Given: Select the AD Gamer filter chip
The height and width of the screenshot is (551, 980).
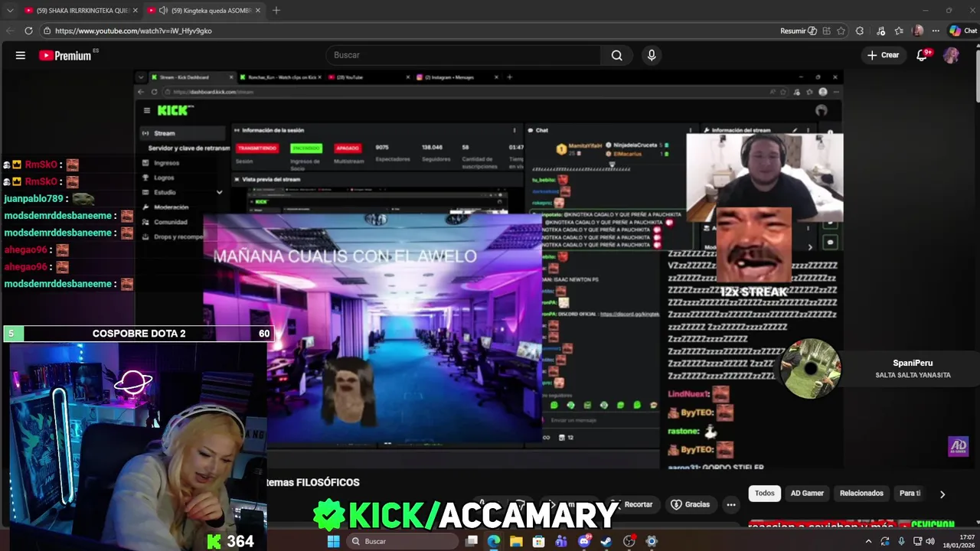Looking at the screenshot, I should point(807,494).
